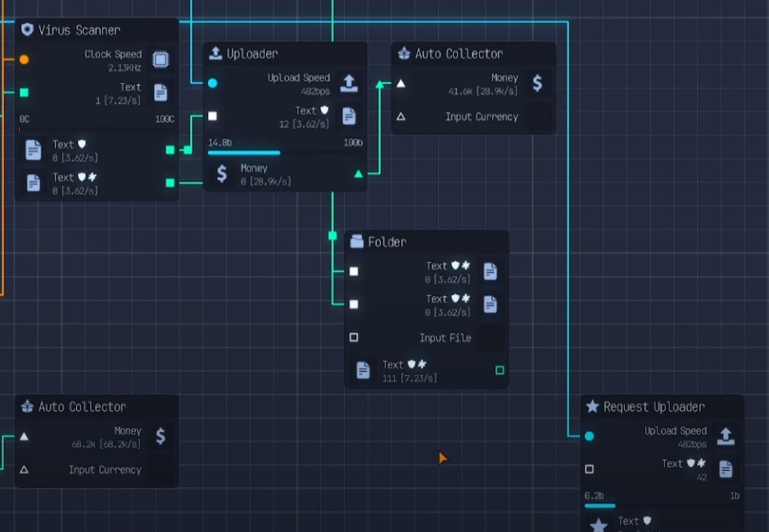Click the Folder node title
Image resolution: width=769 pixels, height=532 pixels.
pyautogui.click(x=387, y=242)
